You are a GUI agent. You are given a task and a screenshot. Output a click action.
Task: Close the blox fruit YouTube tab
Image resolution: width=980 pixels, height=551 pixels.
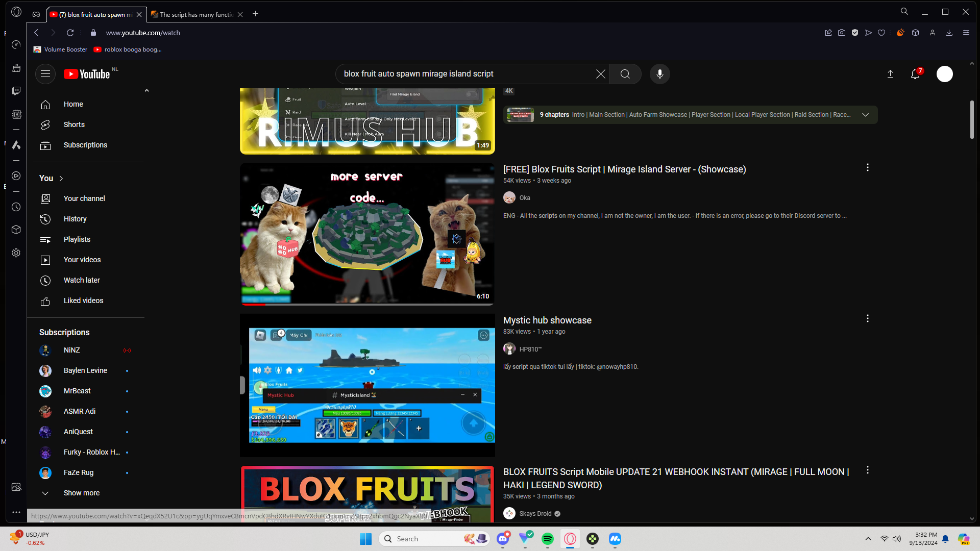click(x=139, y=15)
